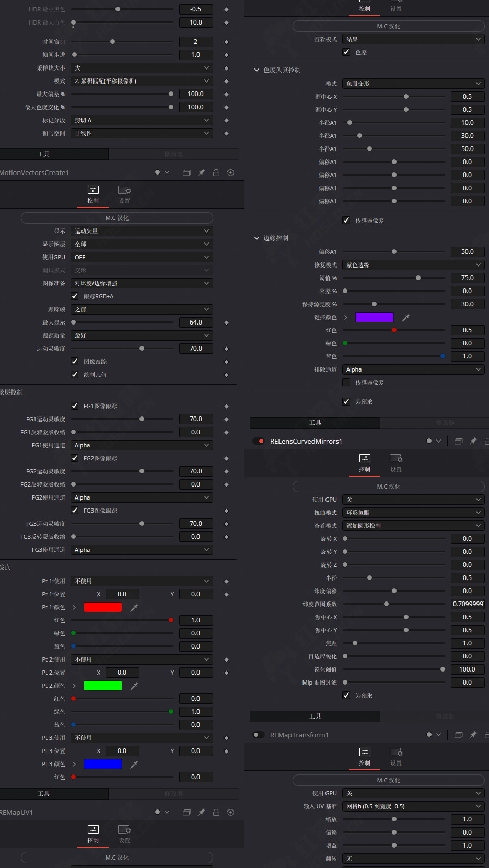Open 输入 UV 基准 dropdown
489x868 pixels.
[x=413, y=806]
